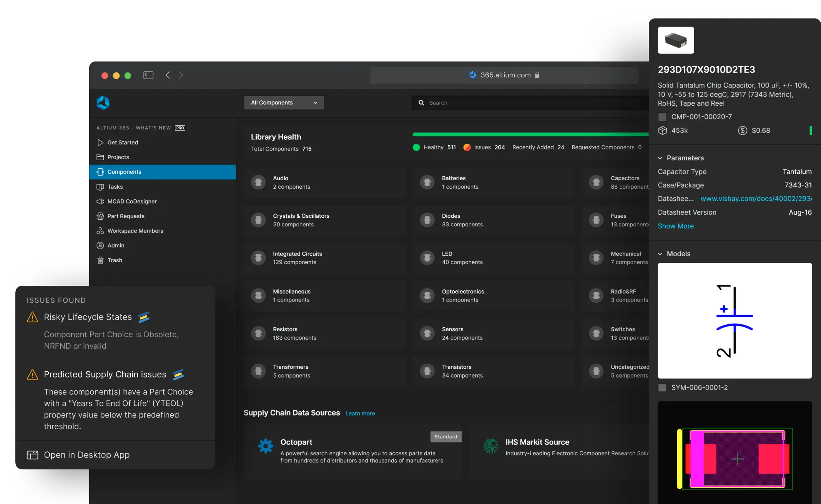Click the orange Issues status dot
Screen dimensions: 821x504
pos(467,148)
